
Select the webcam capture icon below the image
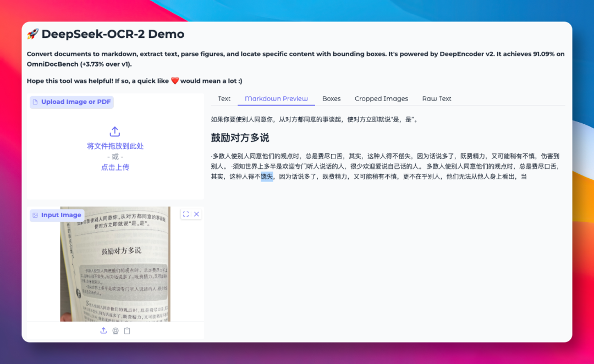coord(116,330)
